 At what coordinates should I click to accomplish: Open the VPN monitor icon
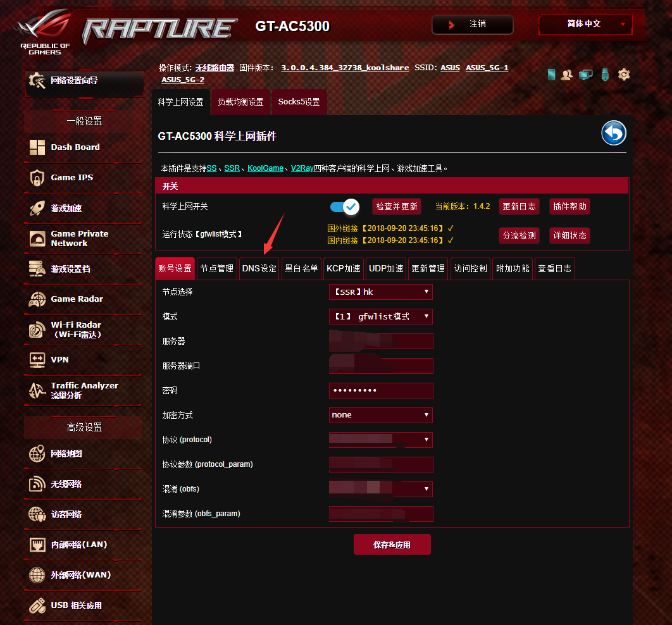37,360
